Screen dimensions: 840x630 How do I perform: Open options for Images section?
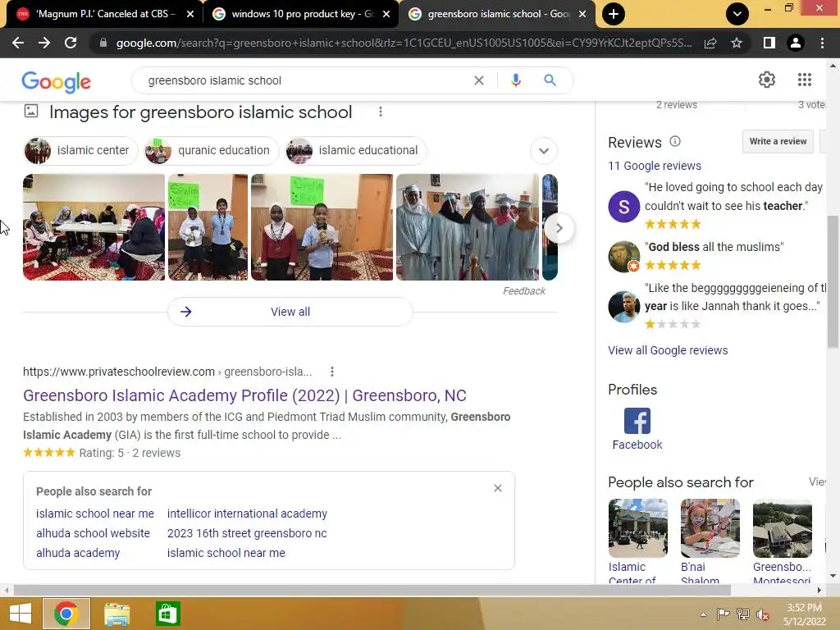(381, 112)
